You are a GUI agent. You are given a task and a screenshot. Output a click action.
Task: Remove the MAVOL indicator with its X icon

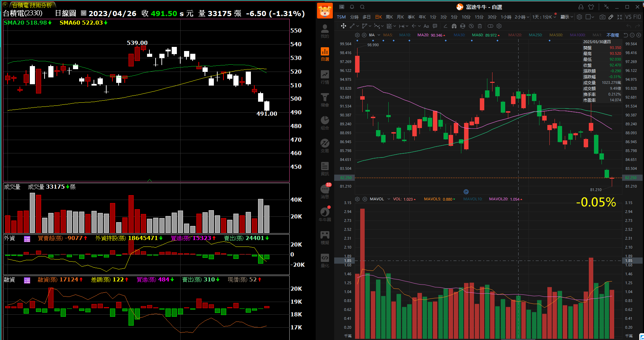(365, 199)
